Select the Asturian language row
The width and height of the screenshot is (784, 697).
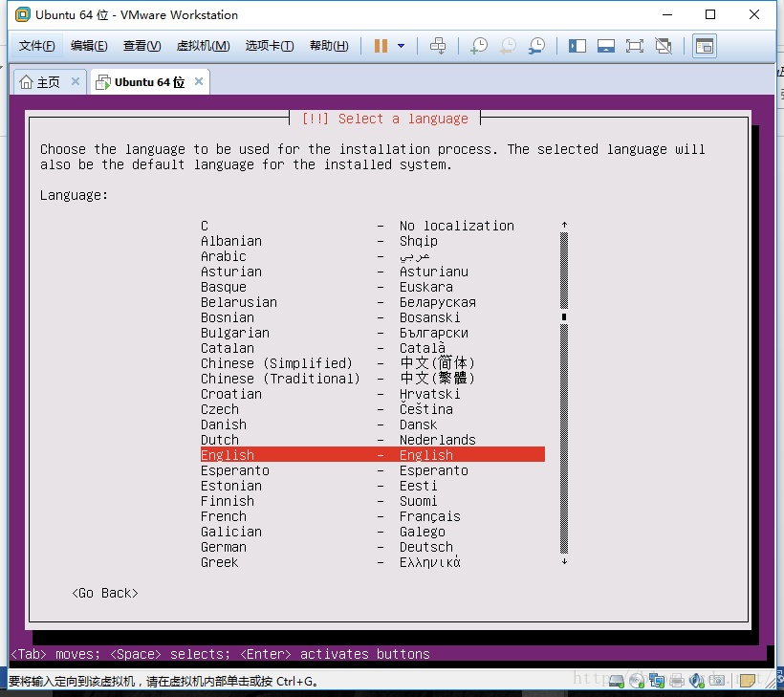373,272
